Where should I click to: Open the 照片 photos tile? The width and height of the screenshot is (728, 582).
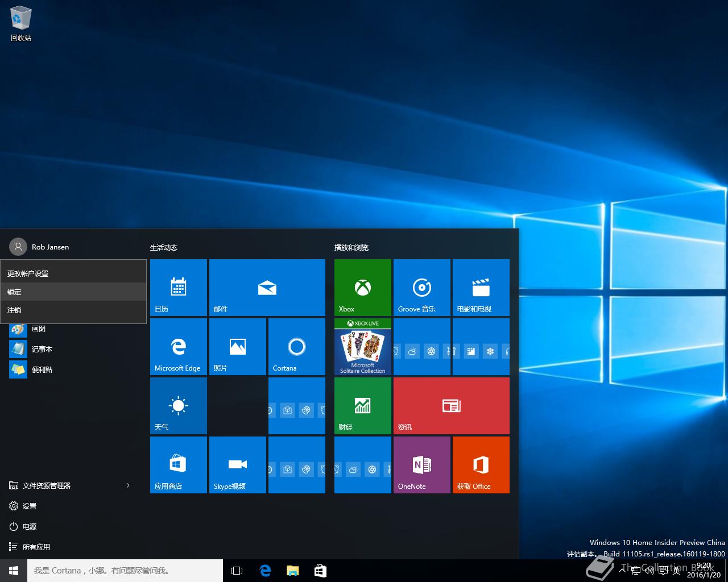pyautogui.click(x=238, y=347)
